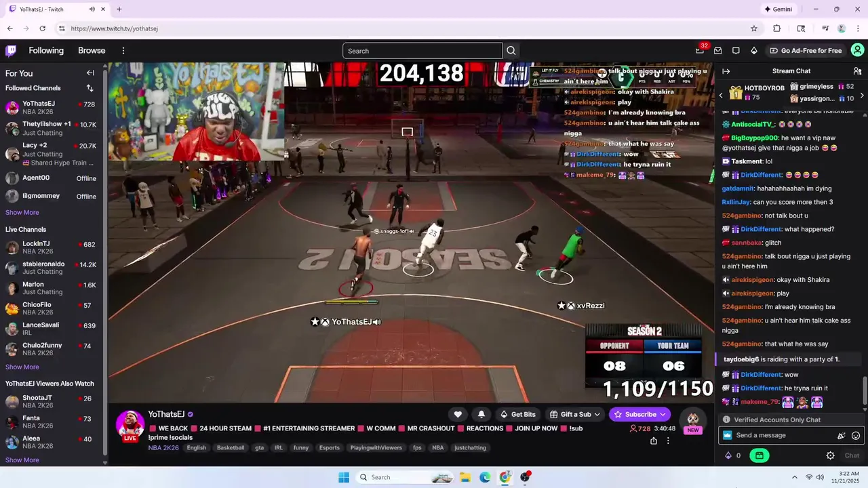Click the Twitch search field
This screenshot has width=868, height=488.
(x=422, y=51)
